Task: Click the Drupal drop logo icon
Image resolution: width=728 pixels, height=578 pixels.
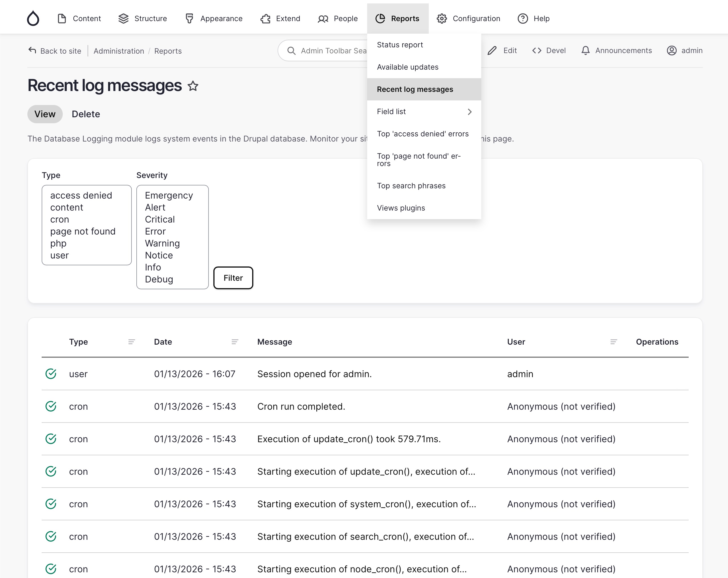Action: [x=33, y=18]
